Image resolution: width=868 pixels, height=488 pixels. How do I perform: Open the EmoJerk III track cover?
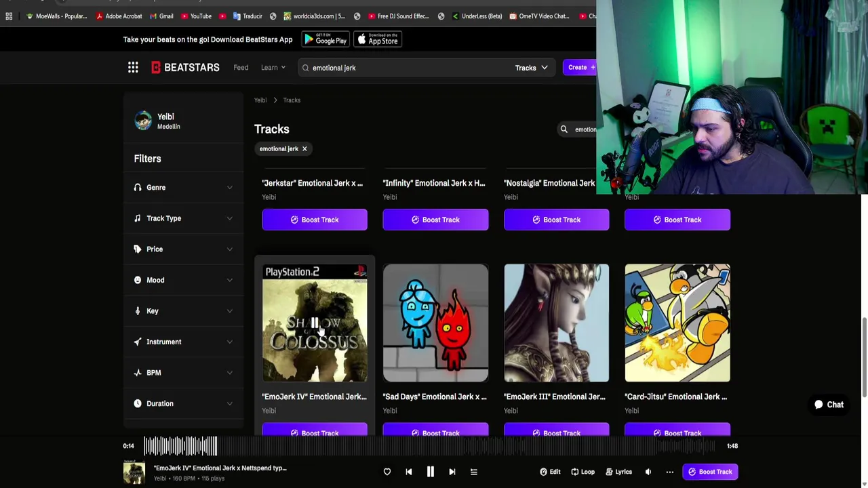tap(556, 323)
